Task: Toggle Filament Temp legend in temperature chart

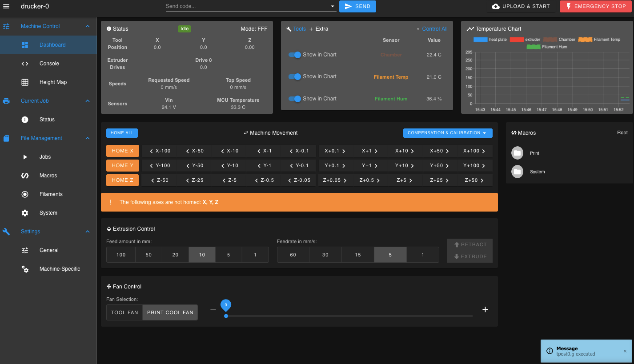Action: pyautogui.click(x=599, y=40)
